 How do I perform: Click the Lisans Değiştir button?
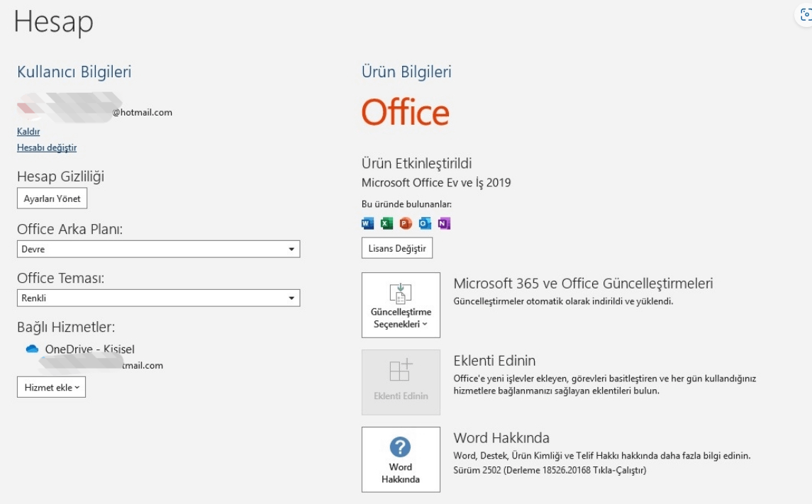pyautogui.click(x=397, y=248)
